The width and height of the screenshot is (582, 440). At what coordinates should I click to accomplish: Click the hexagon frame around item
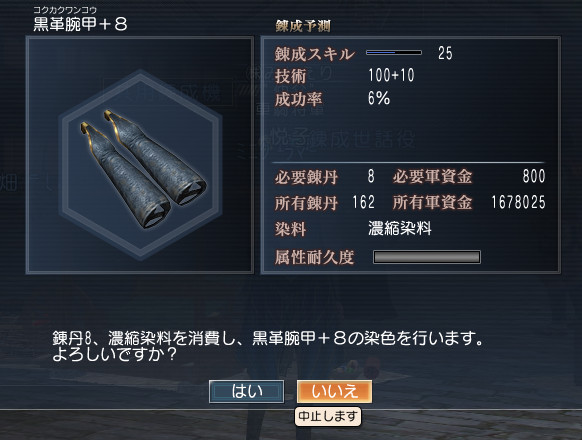pos(141,164)
